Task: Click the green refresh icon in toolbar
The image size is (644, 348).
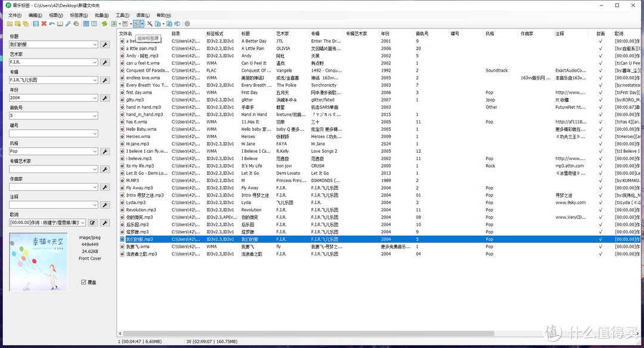Action: click(104, 24)
